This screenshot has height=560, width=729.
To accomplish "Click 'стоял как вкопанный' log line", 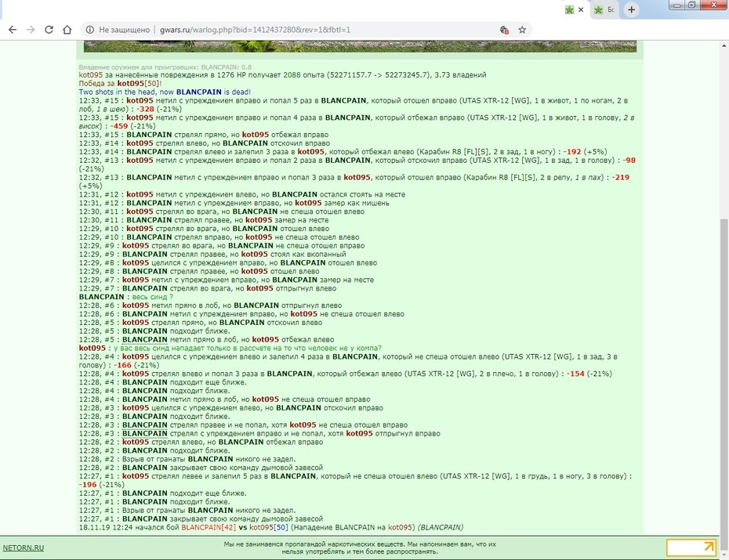I will point(212,255).
